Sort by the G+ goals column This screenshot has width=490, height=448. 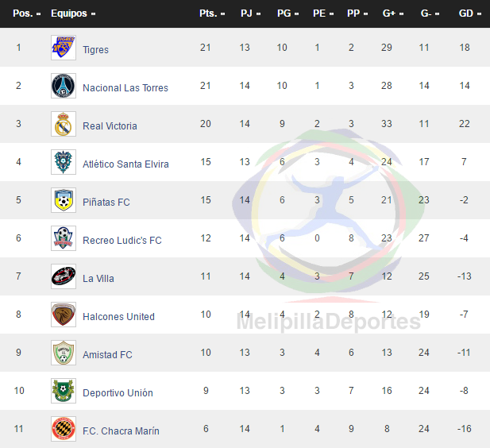pyautogui.click(x=393, y=14)
